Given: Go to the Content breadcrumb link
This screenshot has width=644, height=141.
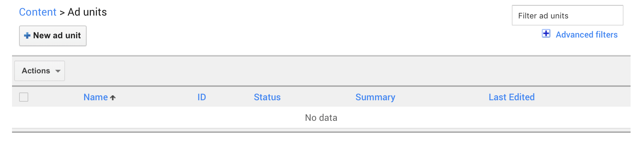Looking at the screenshot, I should coord(37,12).
